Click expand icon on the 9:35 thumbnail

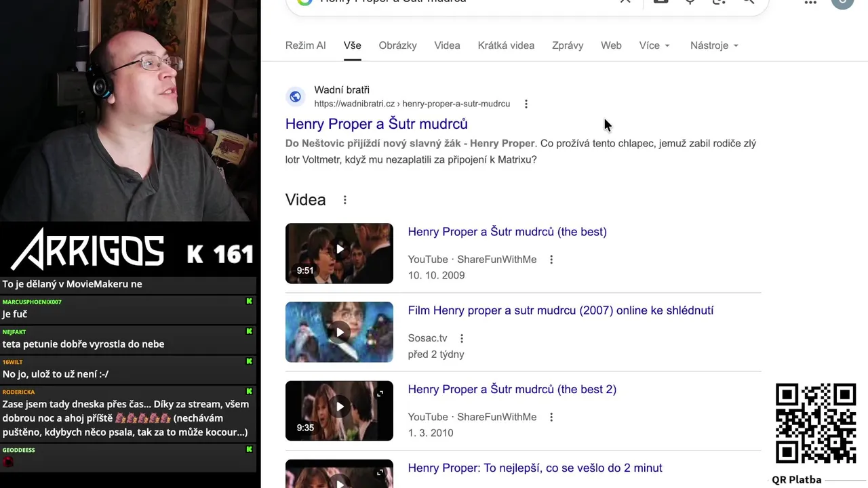[x=380, y=393]
